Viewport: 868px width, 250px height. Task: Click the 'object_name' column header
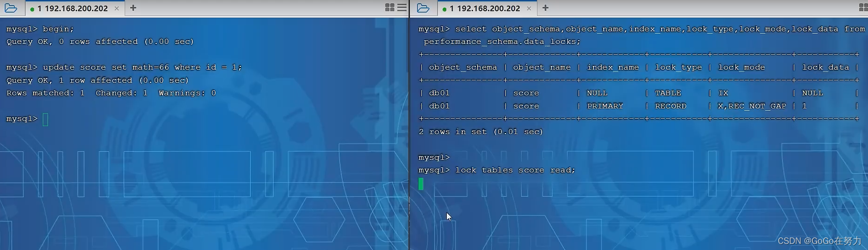[542, 67]
